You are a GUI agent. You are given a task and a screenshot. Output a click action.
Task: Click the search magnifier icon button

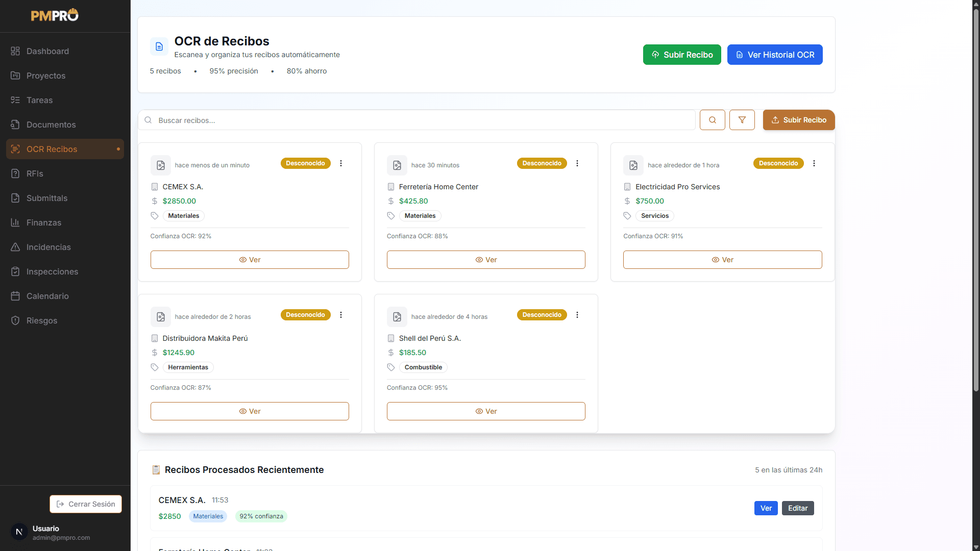pos(712,120)
